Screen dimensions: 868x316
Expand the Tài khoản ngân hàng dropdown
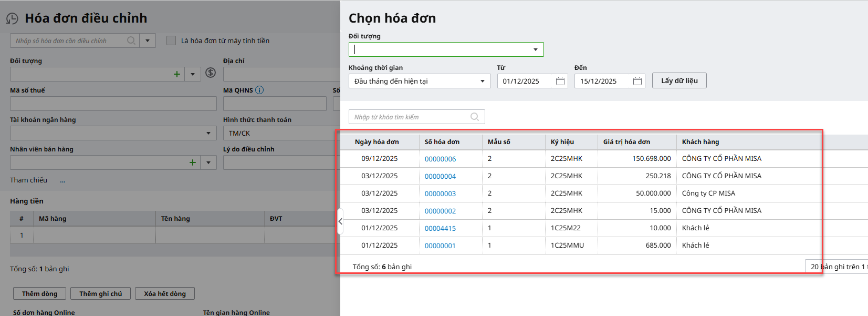208,134
